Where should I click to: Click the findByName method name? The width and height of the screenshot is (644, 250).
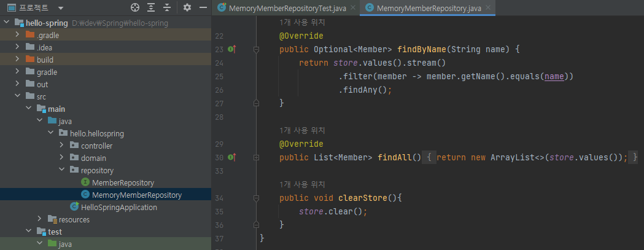(x=422, y=50)
